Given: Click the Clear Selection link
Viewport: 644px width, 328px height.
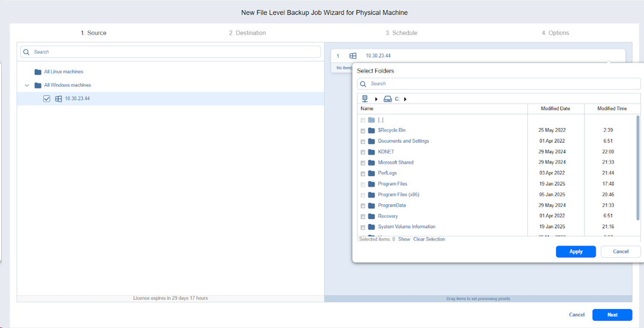Looking at the screenshot, I should 429,239.
